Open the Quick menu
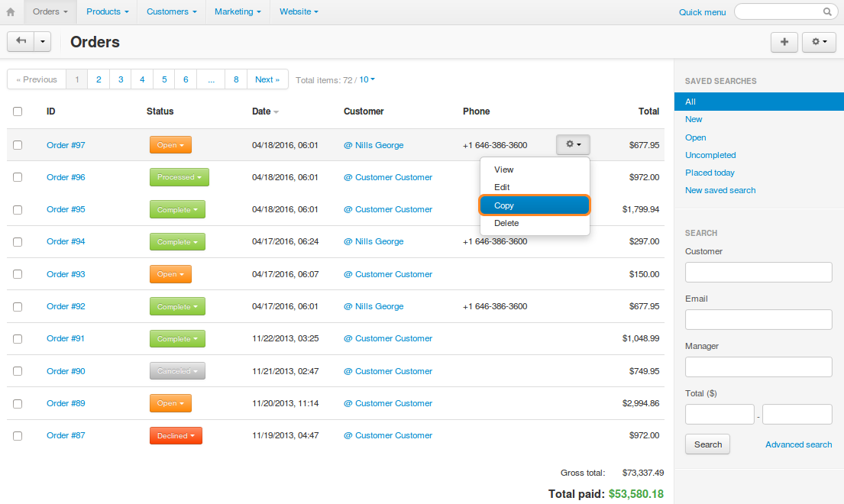Viewport: 844px width, 504px height. tap(702, 11)
